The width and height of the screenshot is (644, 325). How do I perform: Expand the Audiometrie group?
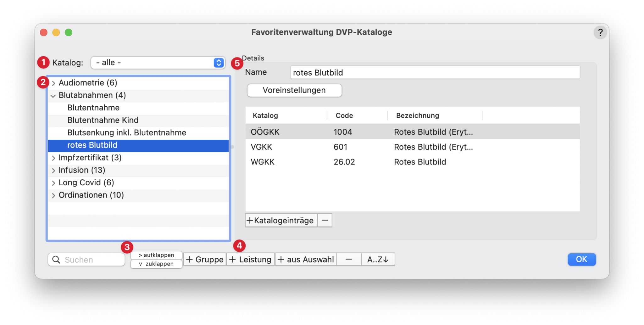tap(53, 83)
